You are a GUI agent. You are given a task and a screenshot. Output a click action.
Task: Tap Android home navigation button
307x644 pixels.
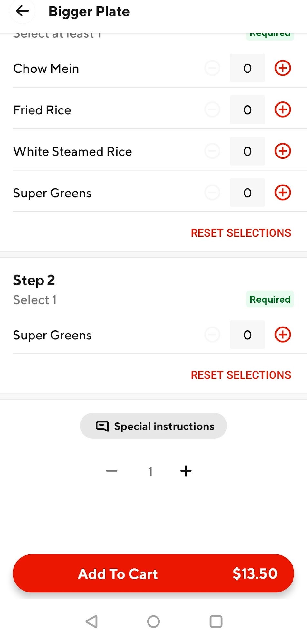point(153,621)
